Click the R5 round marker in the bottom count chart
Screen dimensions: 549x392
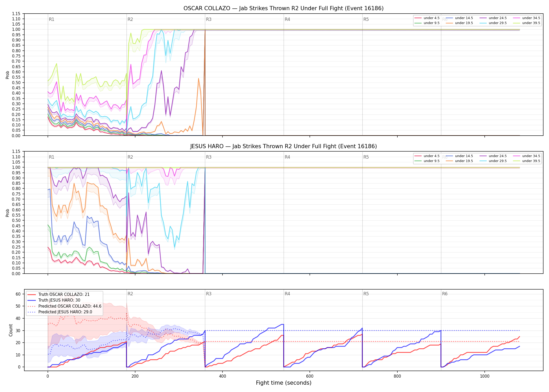coord(366,294)
